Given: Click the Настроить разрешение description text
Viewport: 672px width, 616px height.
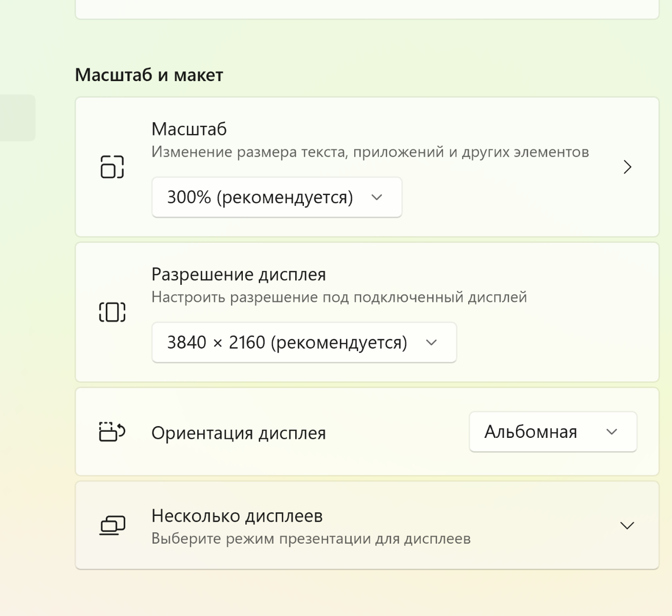Looking at the screenshot, I should (x=339, y=297).
